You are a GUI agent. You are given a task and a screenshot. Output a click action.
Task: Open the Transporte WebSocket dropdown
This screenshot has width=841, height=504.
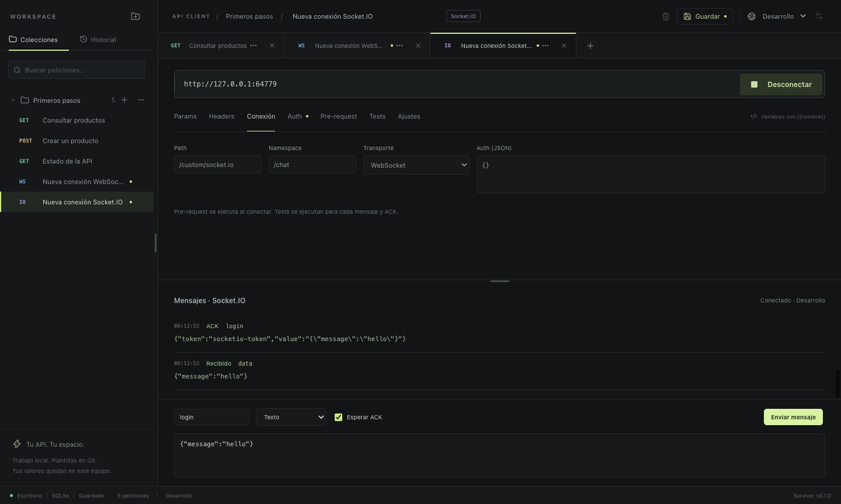tap(416, 165)
